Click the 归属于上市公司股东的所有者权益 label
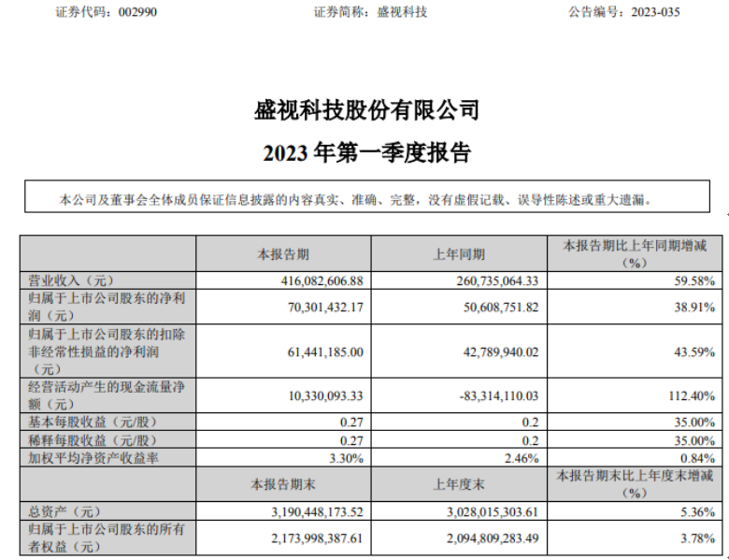729x560 pixels. click(x=107, y=538)
